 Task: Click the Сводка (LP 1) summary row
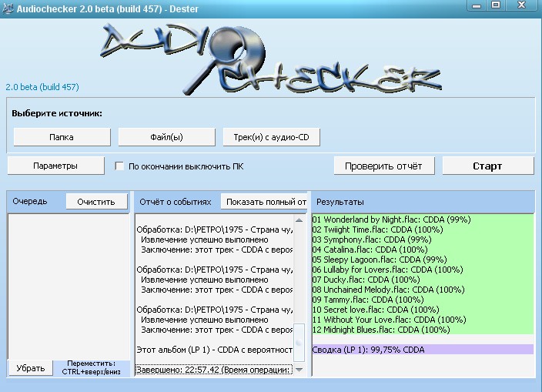click(370, 350)
